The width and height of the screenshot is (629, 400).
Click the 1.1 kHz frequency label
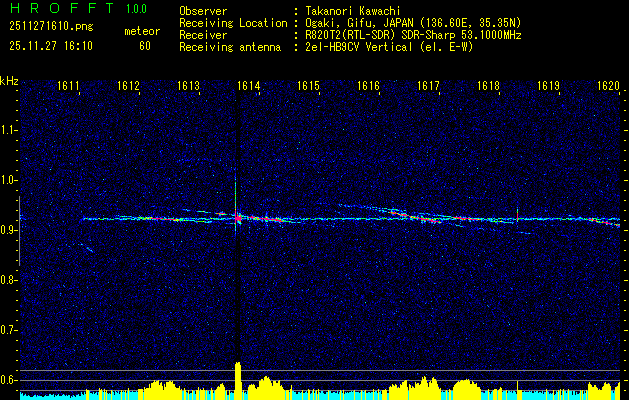[x=8, y=130]
